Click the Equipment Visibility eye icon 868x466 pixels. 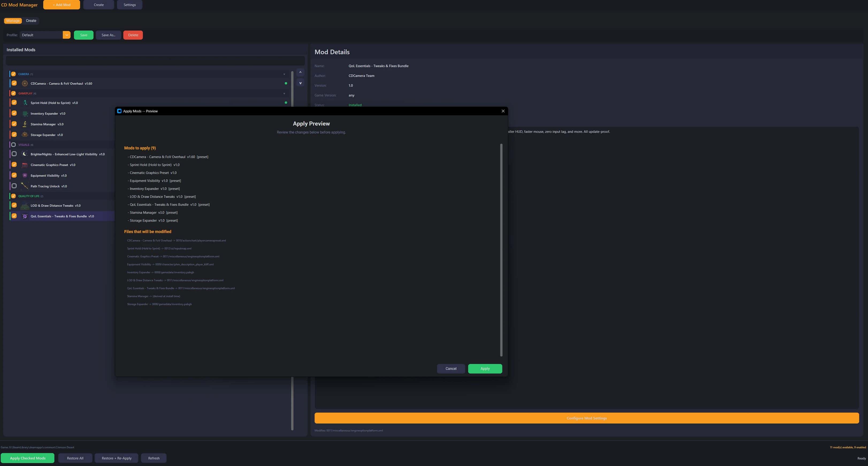pos(25,175)
